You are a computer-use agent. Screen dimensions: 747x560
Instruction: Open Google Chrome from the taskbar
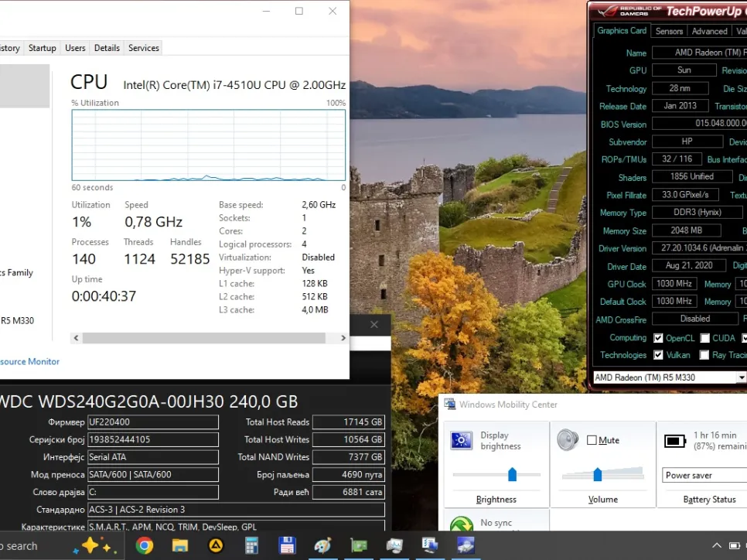(x=145, y=545)
